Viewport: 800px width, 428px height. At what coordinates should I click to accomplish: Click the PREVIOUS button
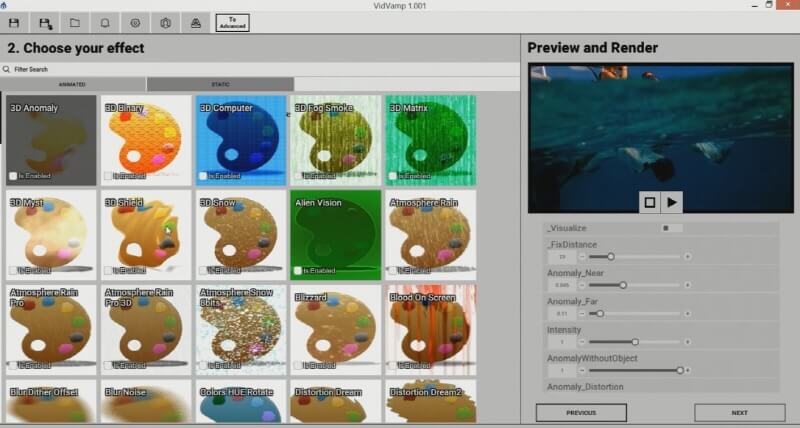(581, 413)
